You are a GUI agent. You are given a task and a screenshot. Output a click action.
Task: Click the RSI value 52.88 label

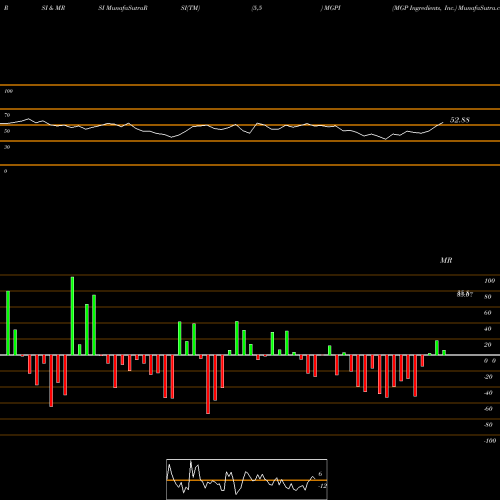point(460,120)
